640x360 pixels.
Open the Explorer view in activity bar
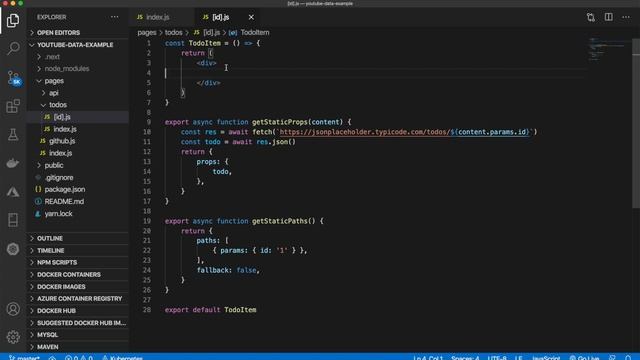click(13, 20)
